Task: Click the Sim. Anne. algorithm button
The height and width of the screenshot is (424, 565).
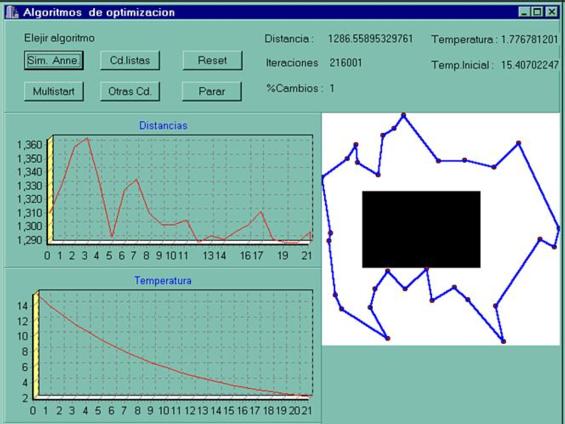Action: pos(54,60)
